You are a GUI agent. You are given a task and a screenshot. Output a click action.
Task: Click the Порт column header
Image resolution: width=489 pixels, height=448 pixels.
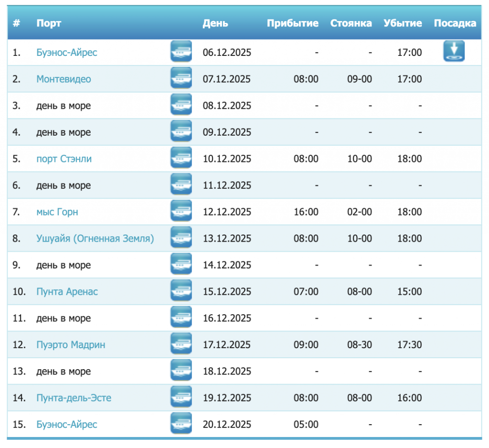point(49,23)
